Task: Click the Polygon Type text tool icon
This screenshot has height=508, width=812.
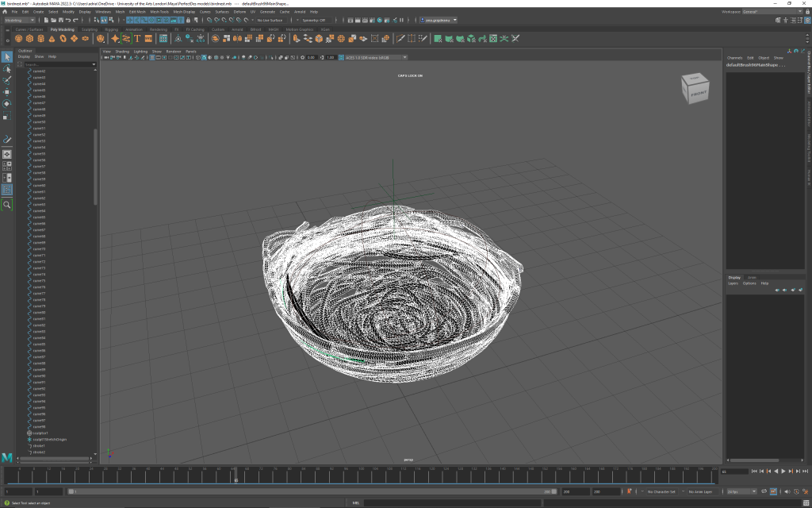Action: [137, 39]
